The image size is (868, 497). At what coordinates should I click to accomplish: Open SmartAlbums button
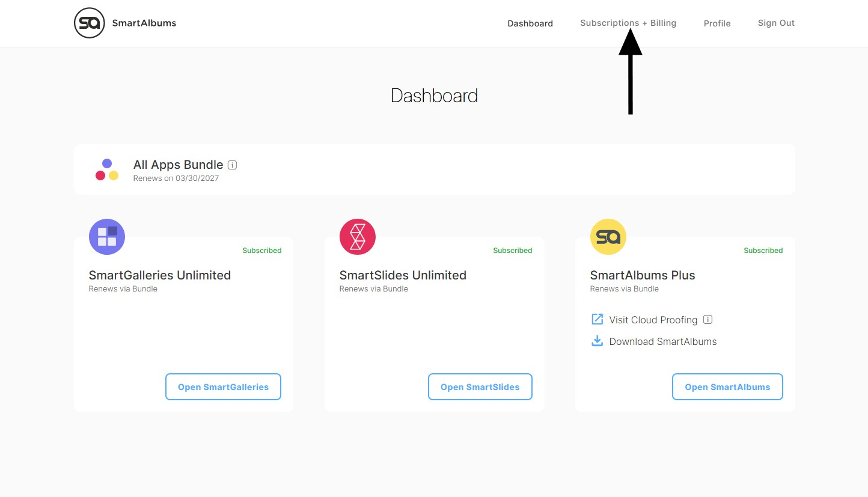coord(727,387)
